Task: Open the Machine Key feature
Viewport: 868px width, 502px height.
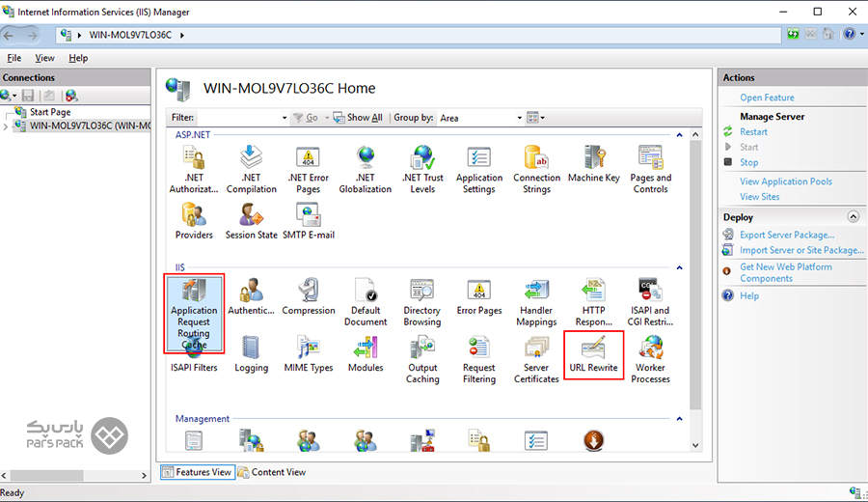Action: pyautogui.click(x=593, y=164)
